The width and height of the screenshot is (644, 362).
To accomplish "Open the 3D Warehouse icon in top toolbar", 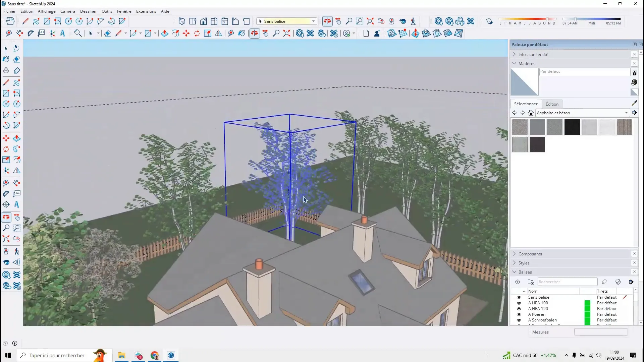I will click(438, 21).
